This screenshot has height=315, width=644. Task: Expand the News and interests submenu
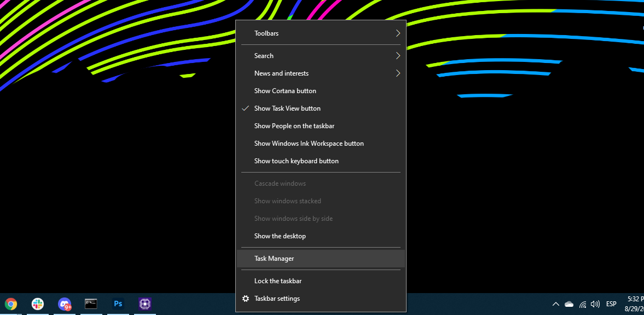[321, 73]
